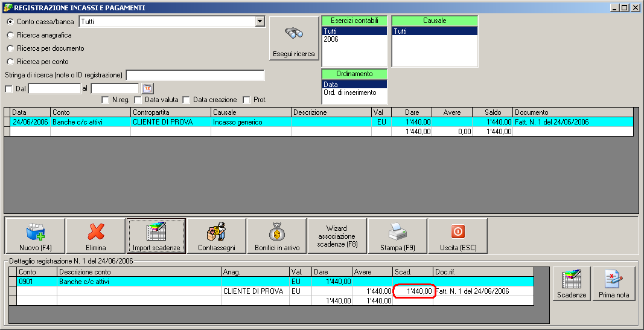Click CLIENTE DI PROVA in upper grid
The image size is (644, 330).
[x=171, y=122]
